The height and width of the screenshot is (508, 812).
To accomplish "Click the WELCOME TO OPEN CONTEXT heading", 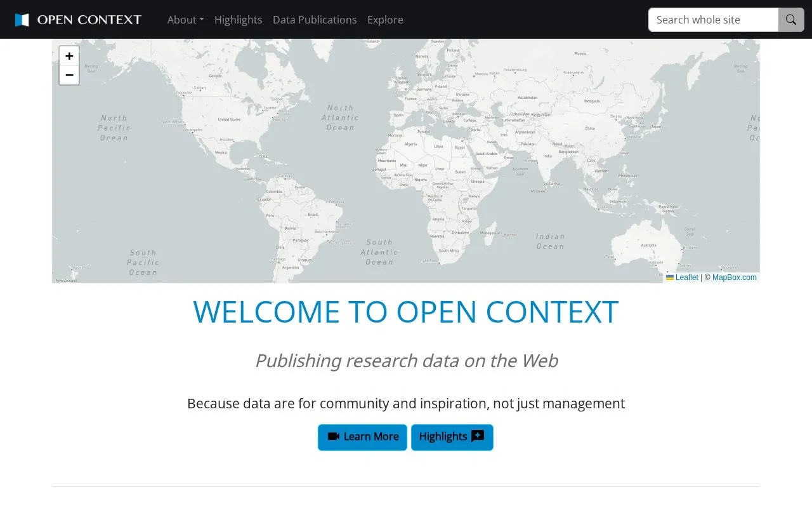I will pos(406,312).
